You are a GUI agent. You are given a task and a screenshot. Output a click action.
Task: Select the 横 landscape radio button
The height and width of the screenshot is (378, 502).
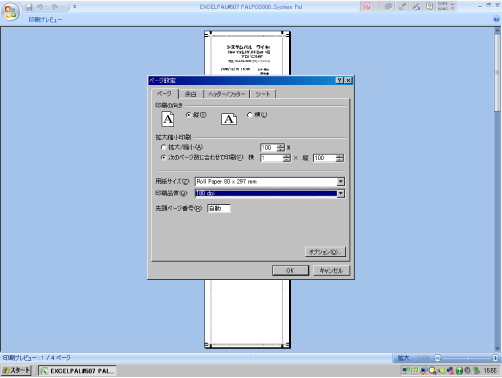[250, 115]
